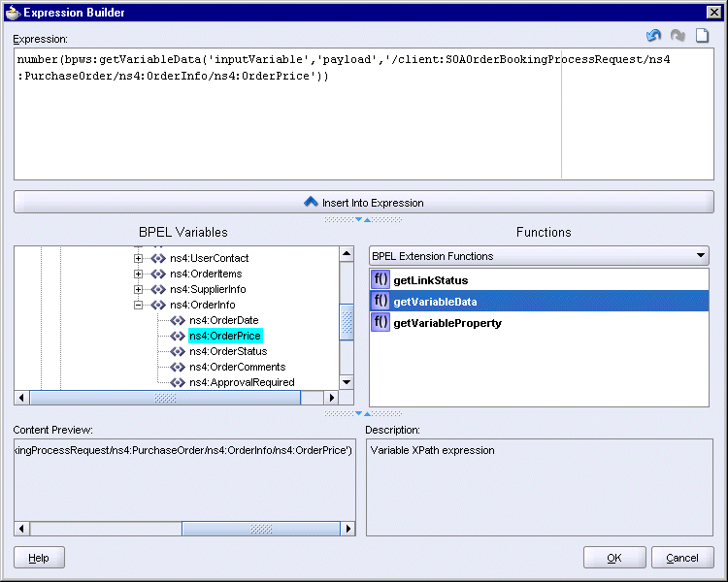This screenshot has height=582, width=728.
Task: Click the BPEL Variables tree scroll-down arrow
Action: tap(347, 382)
